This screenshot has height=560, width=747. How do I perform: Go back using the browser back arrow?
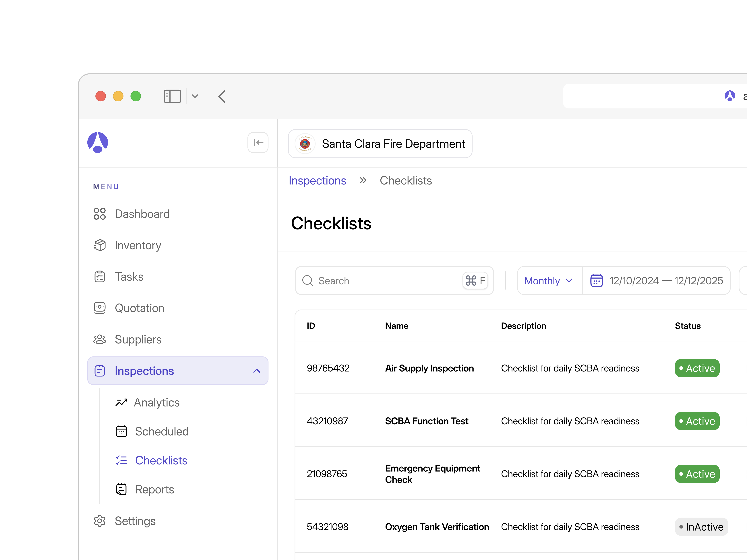coord(222,97)
